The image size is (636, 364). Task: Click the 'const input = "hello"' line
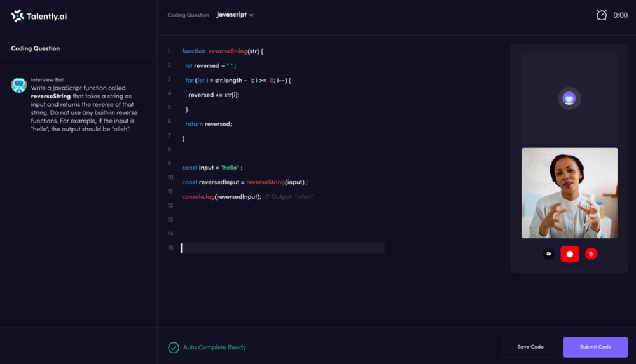[212, 168]
